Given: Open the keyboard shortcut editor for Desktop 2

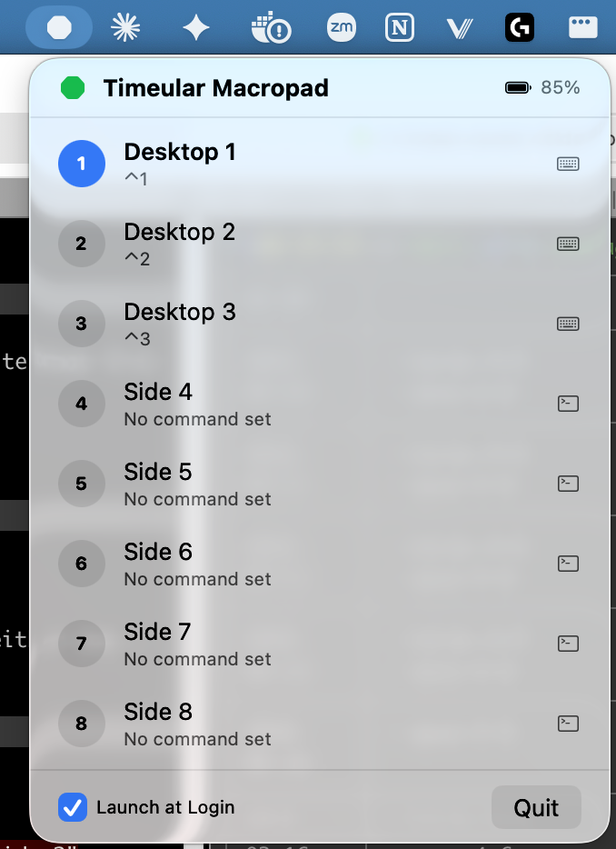Looking at the screenshot, I should point(568,244).
